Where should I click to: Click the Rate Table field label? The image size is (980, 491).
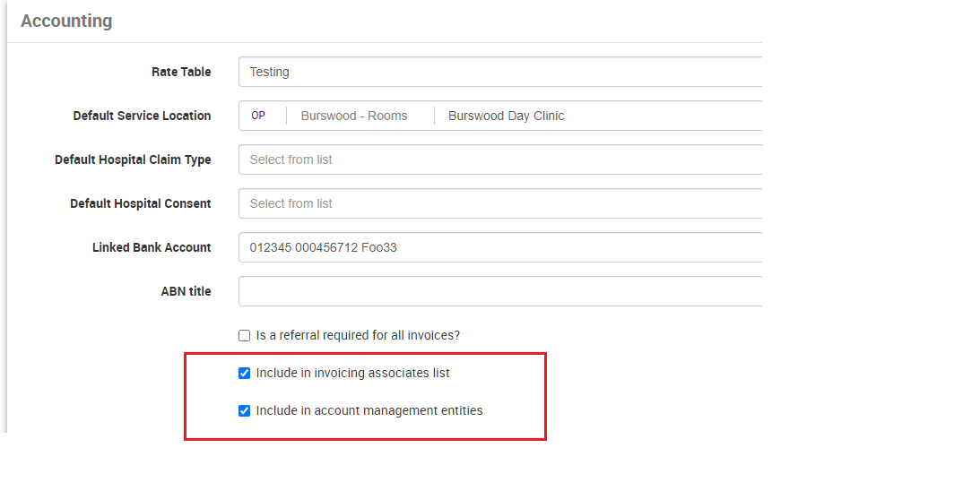tap(181, 72)
